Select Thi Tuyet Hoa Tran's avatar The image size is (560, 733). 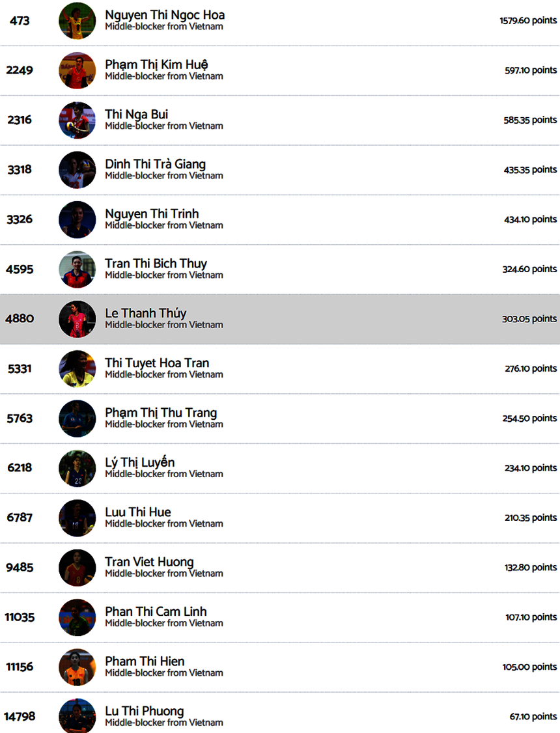point(77,368)
